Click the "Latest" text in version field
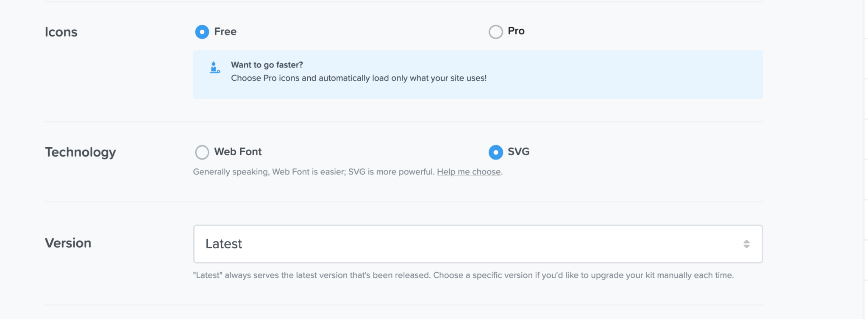868x319 pixels. (x=224, y=244)
